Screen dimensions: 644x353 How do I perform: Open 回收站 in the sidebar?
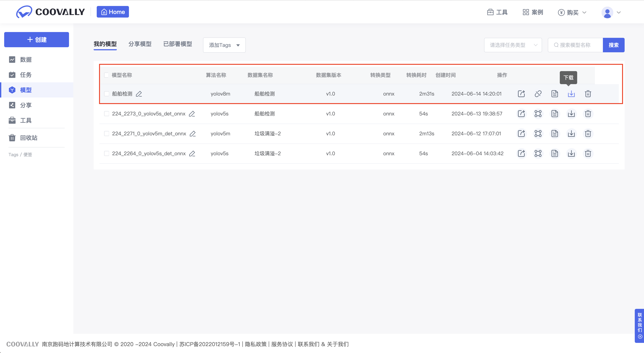click(37, 138)
